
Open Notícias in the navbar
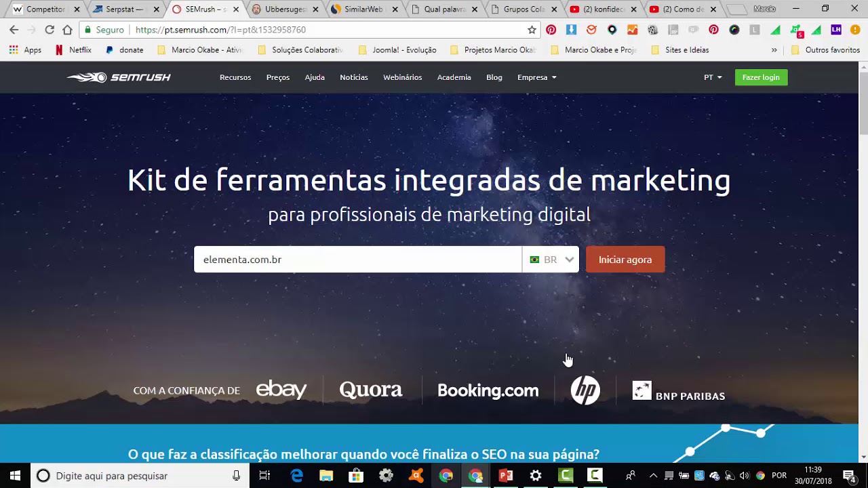(x=354, y=77)
